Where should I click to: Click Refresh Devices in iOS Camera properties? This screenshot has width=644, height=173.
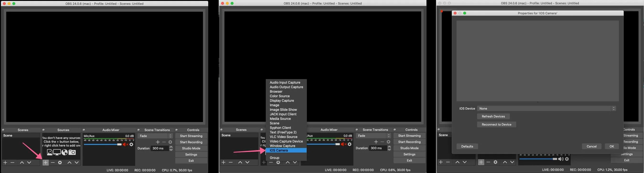pyautogui.click(x=493, y=116)
